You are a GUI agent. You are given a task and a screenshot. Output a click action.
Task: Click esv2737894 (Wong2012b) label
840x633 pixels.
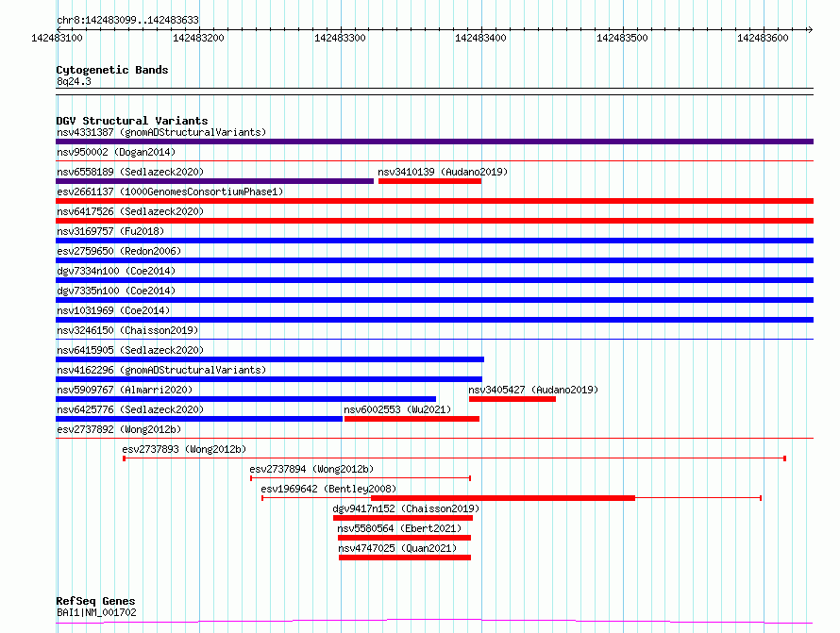pos(311,469)
